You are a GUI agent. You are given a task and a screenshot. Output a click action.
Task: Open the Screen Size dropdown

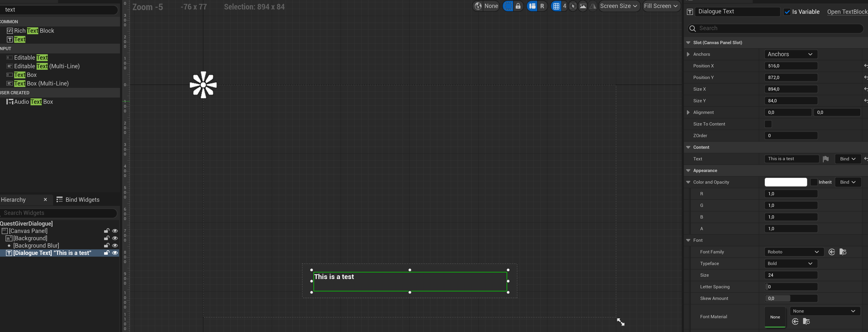click(x=619, y=6)
